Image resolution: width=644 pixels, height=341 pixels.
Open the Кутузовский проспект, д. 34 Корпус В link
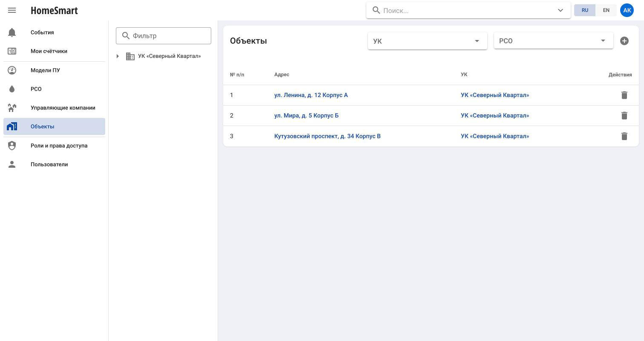(328, 136)
